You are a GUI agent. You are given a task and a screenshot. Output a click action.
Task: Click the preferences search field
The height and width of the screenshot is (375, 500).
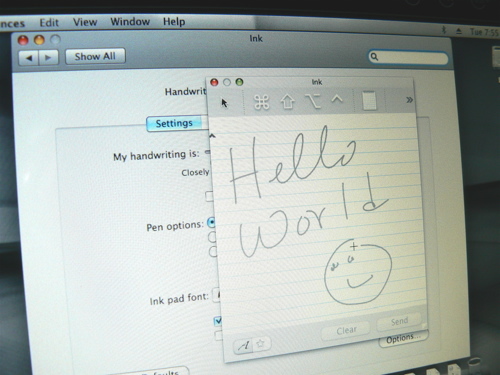408,58
